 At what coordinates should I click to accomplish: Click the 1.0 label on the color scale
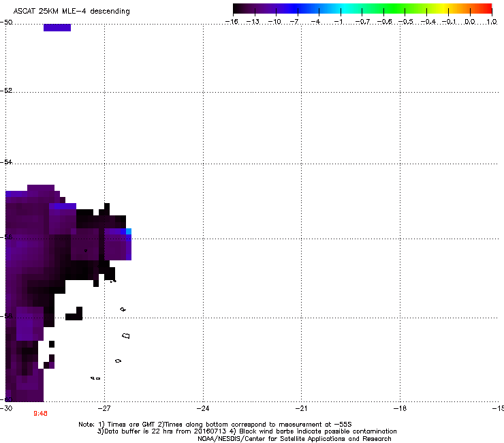point(492,22)
